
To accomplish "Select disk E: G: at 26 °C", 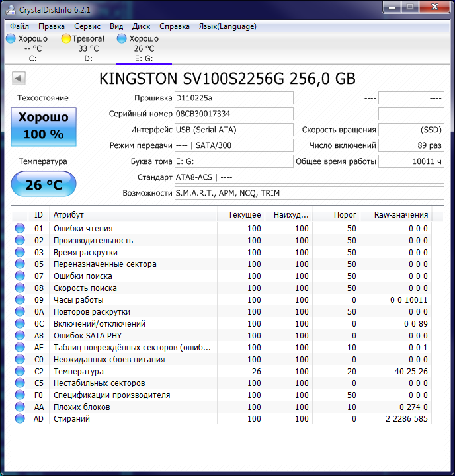I will [144, 48].
